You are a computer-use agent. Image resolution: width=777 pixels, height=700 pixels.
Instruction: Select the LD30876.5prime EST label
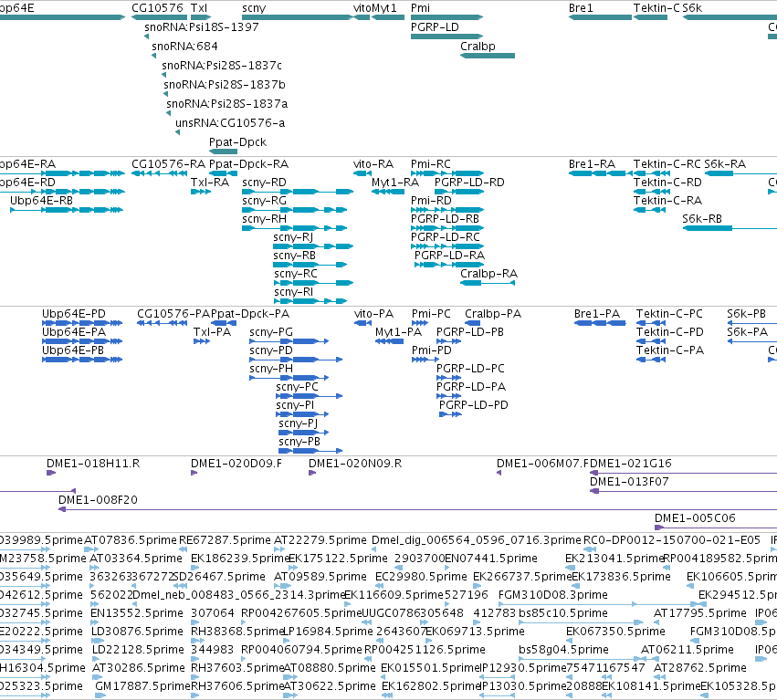click(137, 632)
